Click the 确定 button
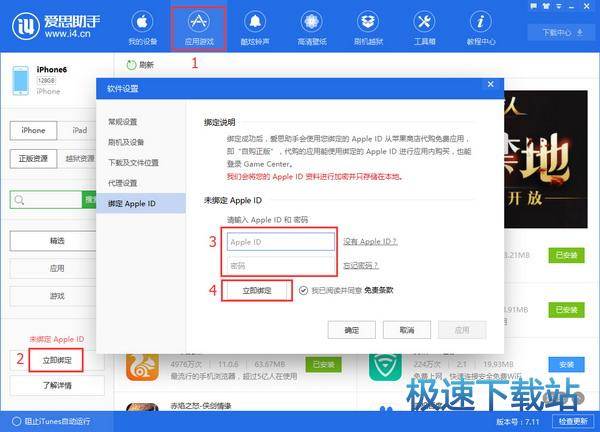Image resolution: width=600 pixels, height=432 pixels. pyautogui.click(x=352, y=330)
